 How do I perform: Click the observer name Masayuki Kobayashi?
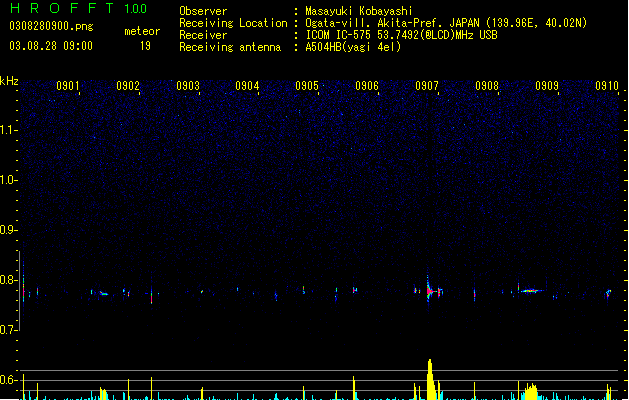pyautogui.click(x=359, y=11)
